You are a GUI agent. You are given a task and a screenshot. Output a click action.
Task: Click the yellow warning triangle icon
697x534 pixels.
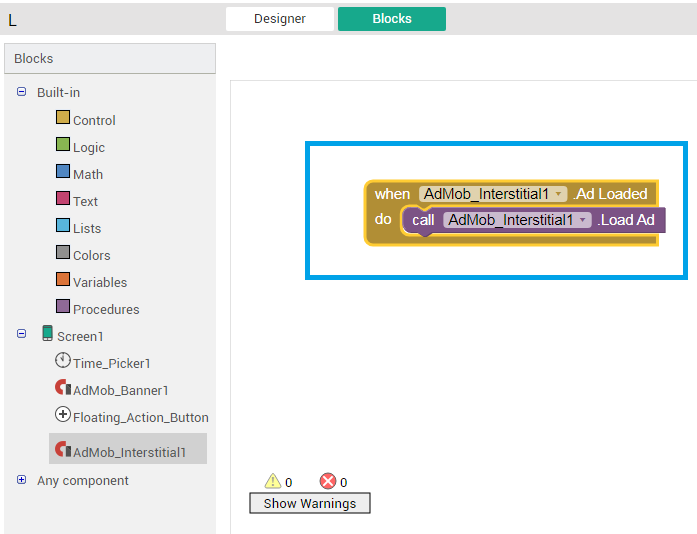273,481
